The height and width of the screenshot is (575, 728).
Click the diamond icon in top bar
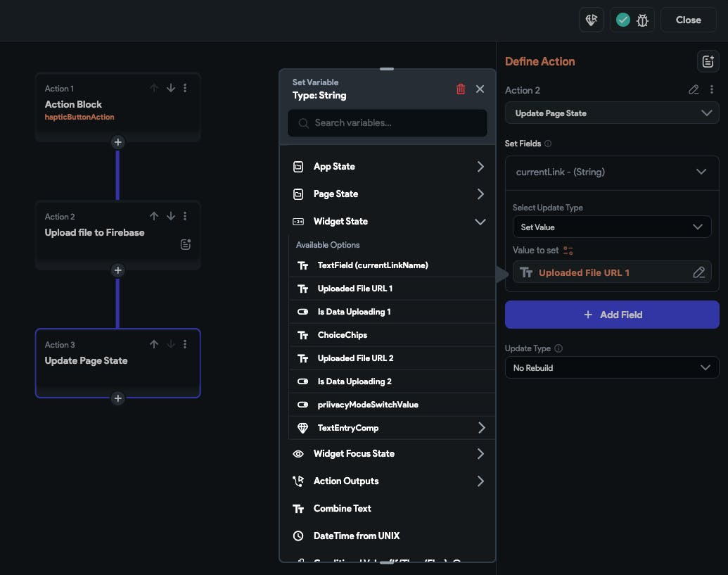[x=592, y=20]
